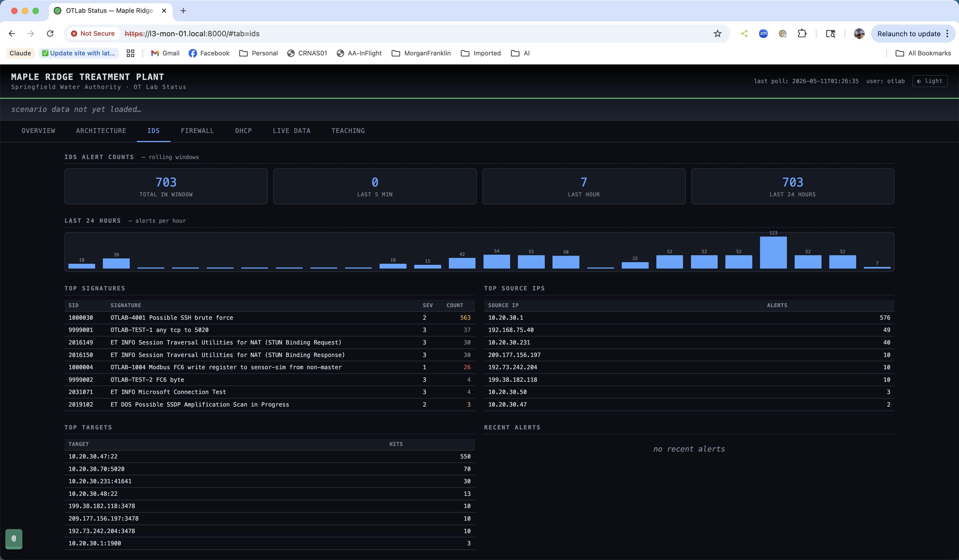This screenshot has height=560, width=959.
Task: Click the green @ floating button
Action: [x=14, y=539]
